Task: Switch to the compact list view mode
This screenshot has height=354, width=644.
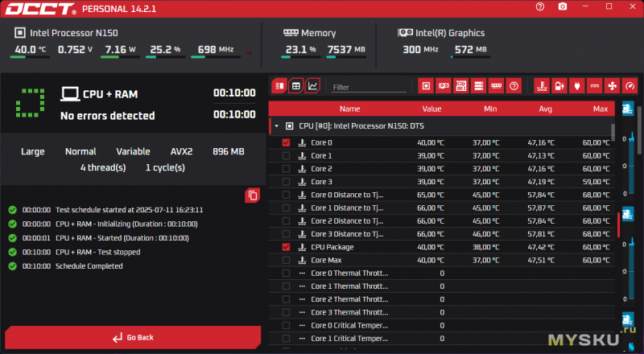Action: click(x=279, y=86)
